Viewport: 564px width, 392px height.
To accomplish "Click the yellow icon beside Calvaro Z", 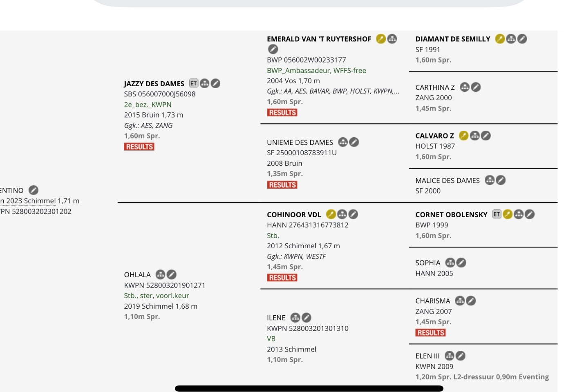I will click(x=463, y=136).
